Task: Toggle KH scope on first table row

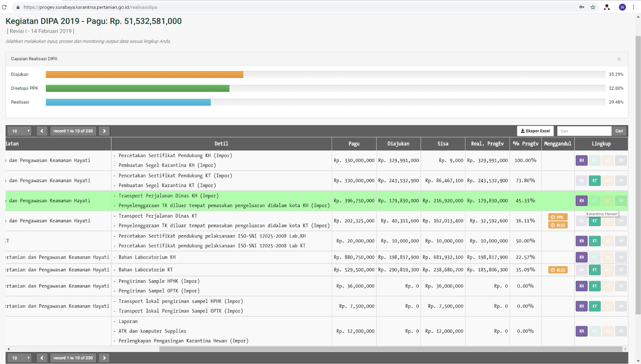Action: click(581, 161)
